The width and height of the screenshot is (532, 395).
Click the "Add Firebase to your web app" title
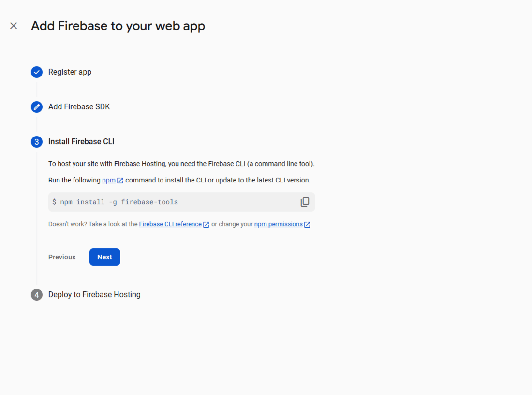(118, 26)
